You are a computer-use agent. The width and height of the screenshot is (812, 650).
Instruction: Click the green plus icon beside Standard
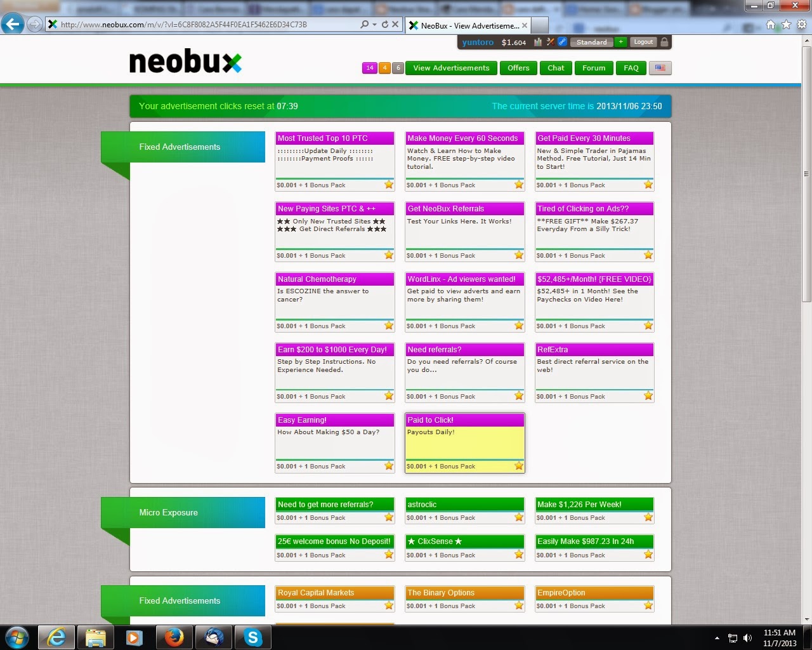click(620, 42)
